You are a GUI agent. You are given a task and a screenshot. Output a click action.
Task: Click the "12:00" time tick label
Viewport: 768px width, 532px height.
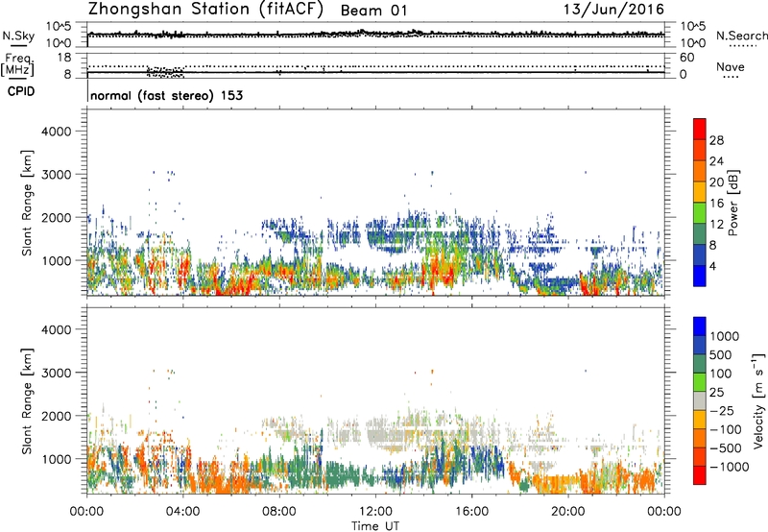pos(375,512)
